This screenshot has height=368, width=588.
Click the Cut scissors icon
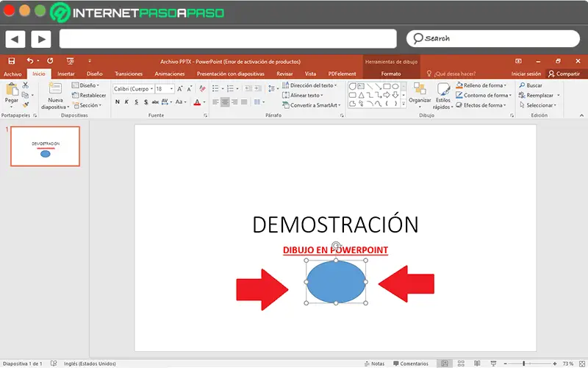coord(26,85)
